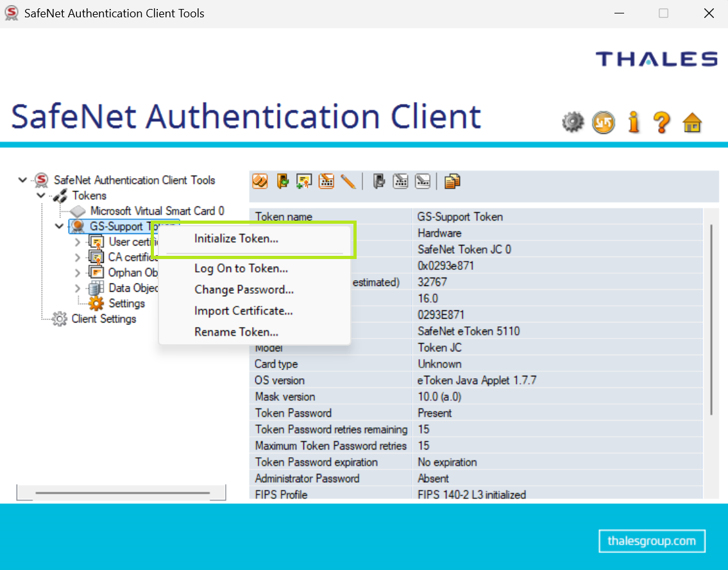728x570 pixels.
Task: Select the Settings entry under GS-Support Token
Action: click(126, 303)
